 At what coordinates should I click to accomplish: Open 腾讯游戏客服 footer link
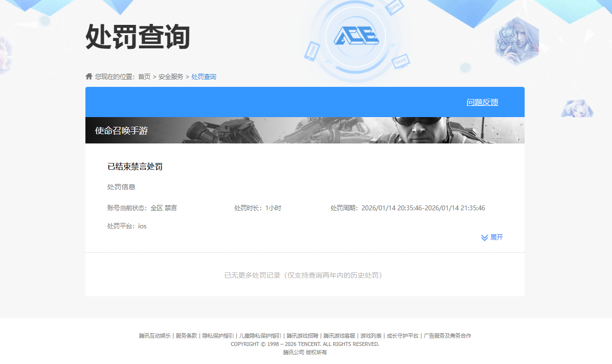coord(339,336)
